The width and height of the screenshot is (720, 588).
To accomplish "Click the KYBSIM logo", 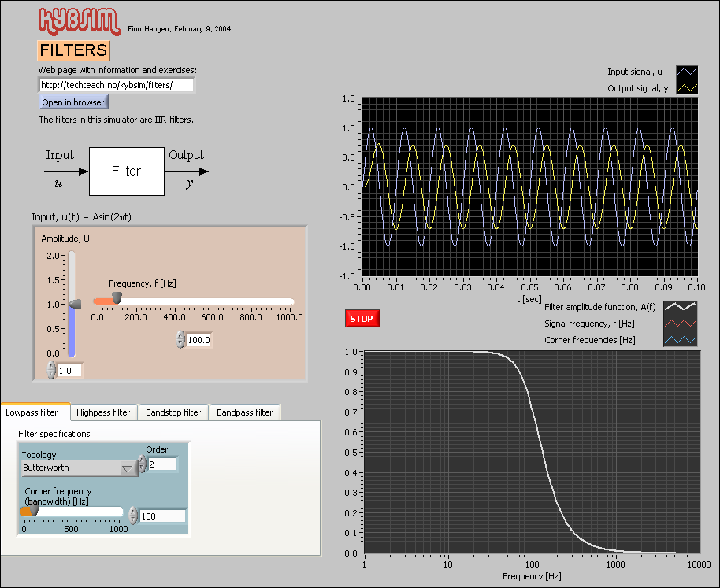I will tap(80, 22).
